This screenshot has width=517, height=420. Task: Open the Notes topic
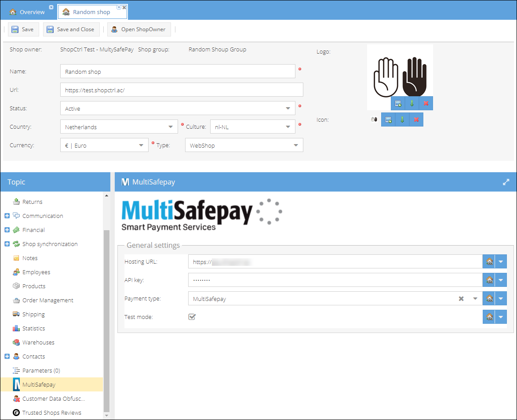[x=30, y=258]
